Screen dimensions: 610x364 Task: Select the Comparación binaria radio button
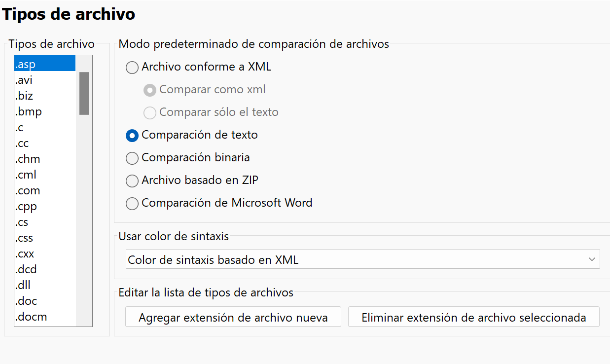coord(132,158)
